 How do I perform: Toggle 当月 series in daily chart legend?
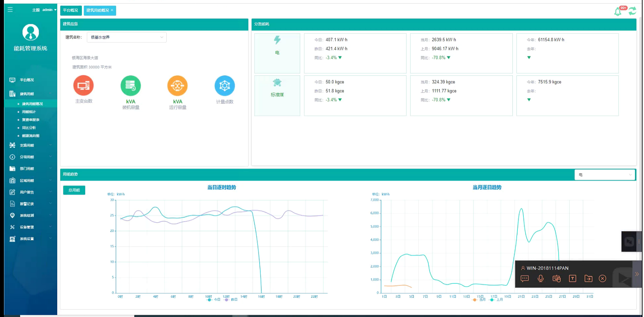pyautogui.click(x=479, y=300)
